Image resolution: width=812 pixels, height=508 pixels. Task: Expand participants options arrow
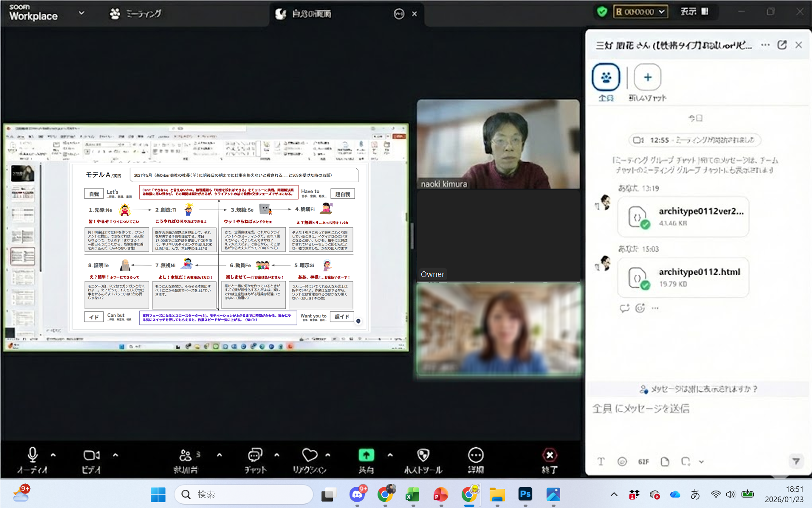(220, 455)
